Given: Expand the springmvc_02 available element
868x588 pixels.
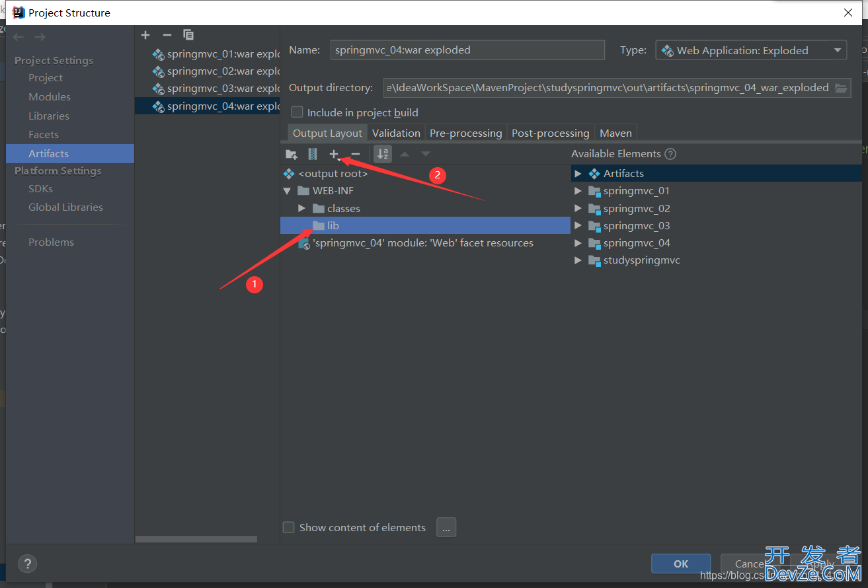Looking at the screenshot, I should pos(578,208).
